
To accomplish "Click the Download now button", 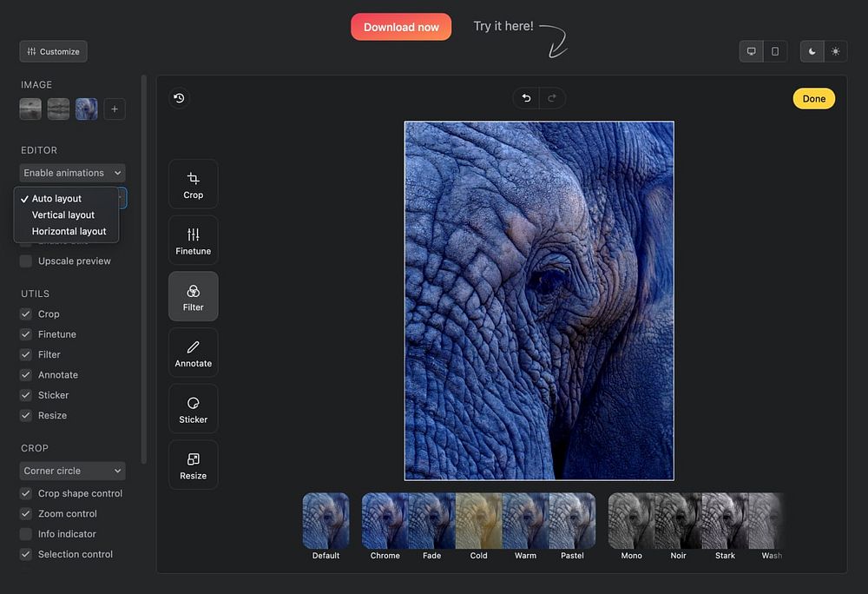I will pyautogui.click(x=401, y=27).
